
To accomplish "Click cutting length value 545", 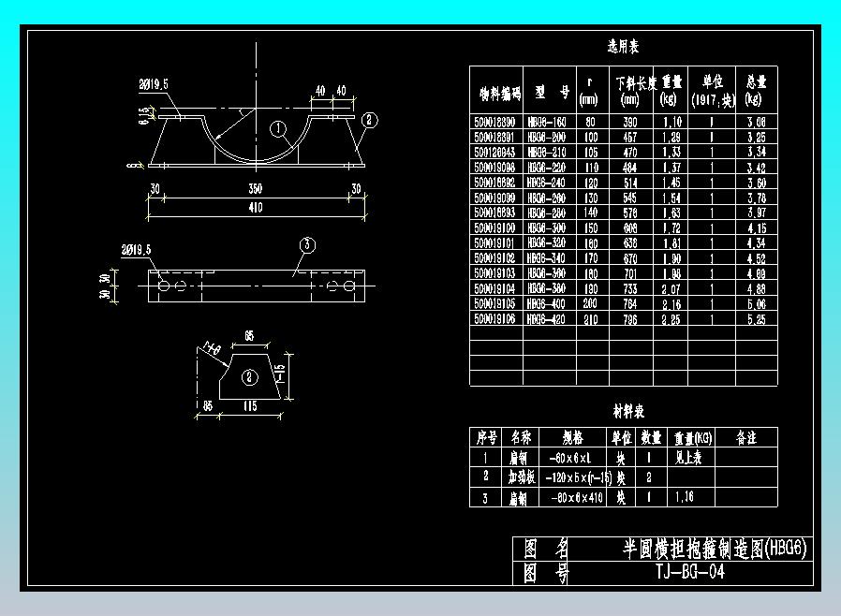I will coord(630,198).
